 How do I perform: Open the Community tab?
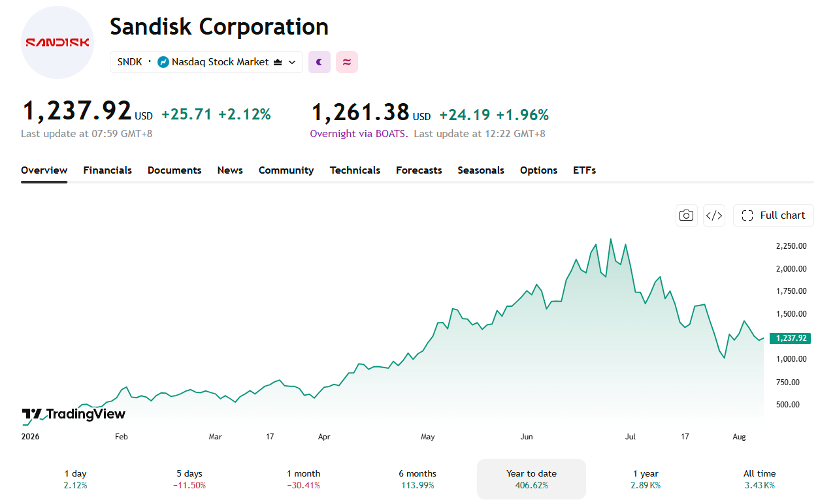point(286,170)
